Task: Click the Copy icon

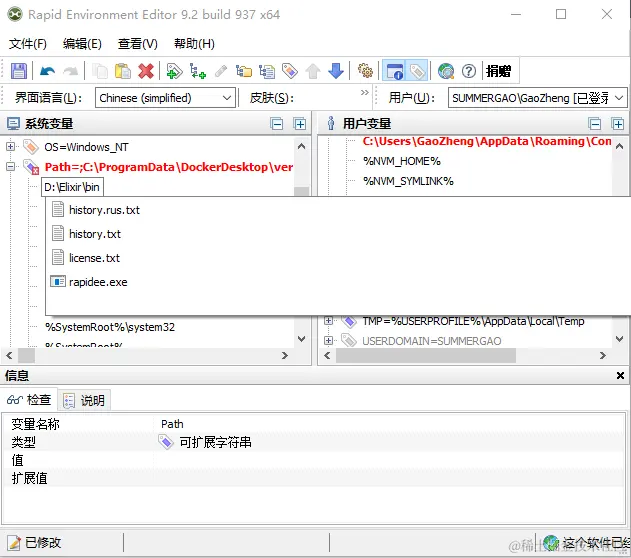Action: [x=100, y=71]
